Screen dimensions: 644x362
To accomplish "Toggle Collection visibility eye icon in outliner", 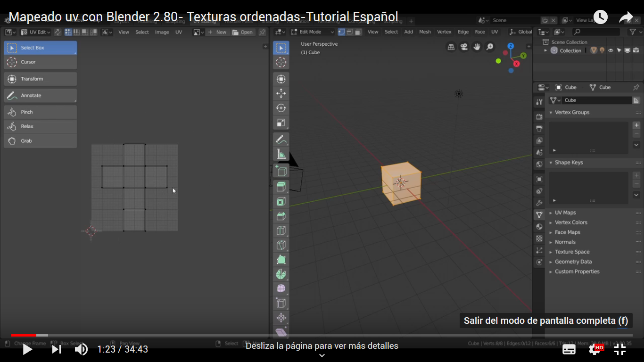I will click(x=611, y=50).
